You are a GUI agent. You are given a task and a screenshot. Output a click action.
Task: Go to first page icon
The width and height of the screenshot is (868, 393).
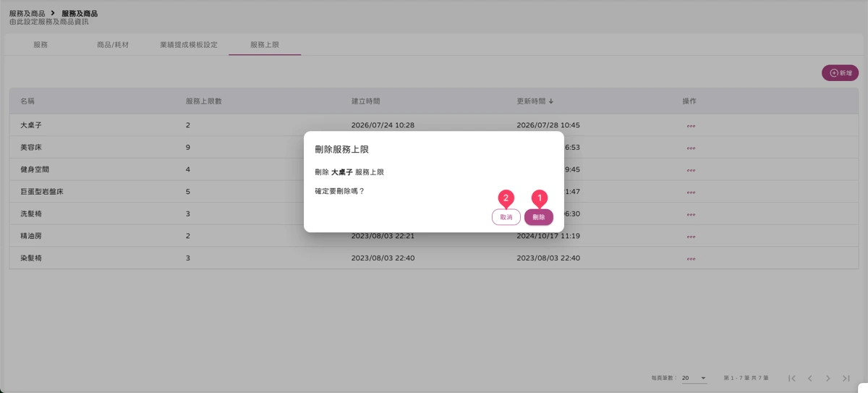tap(792, 378)
